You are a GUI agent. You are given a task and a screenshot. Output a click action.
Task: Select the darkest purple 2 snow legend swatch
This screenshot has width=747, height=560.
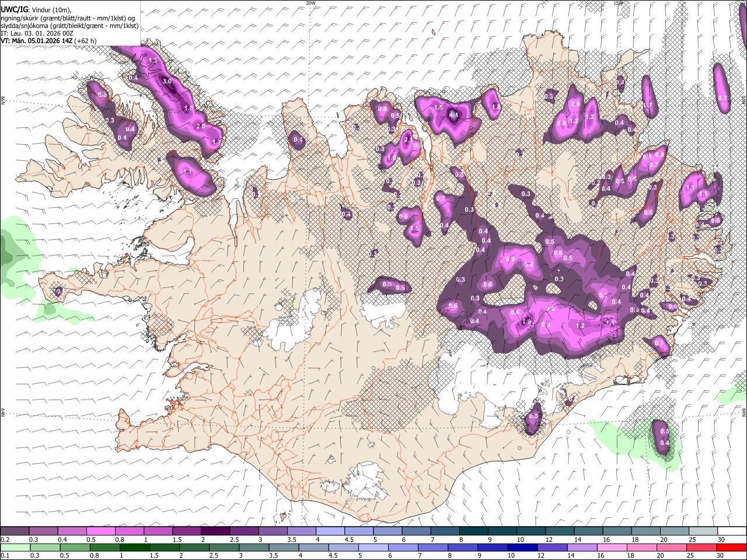pyautogui.click(x=215, y=531)
